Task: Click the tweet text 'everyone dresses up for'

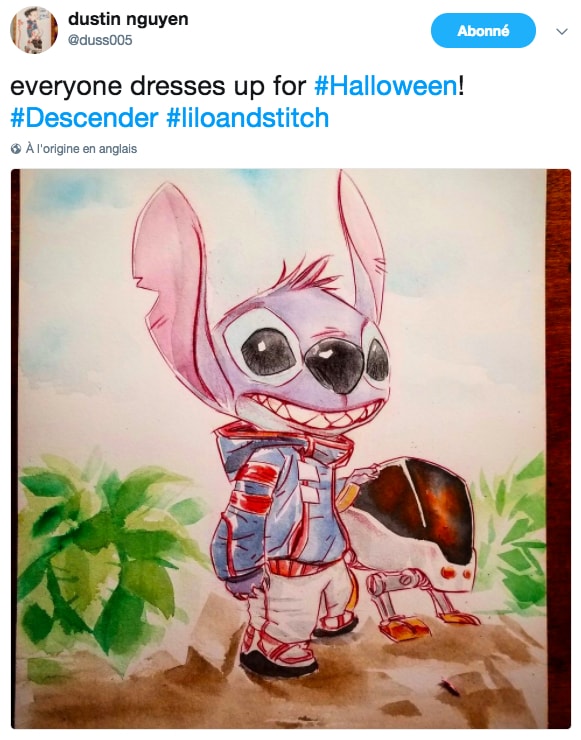Action: click(x=159, y=86)
